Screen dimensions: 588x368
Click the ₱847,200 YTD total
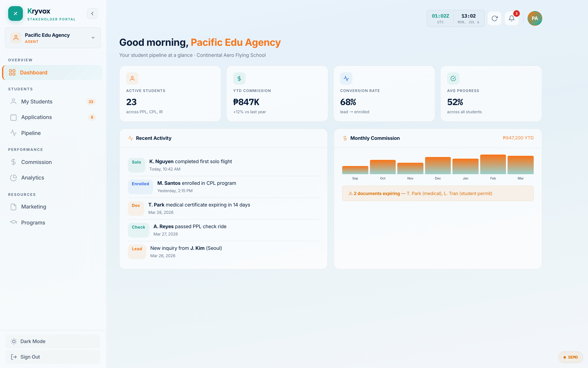(x=518, y=138)
